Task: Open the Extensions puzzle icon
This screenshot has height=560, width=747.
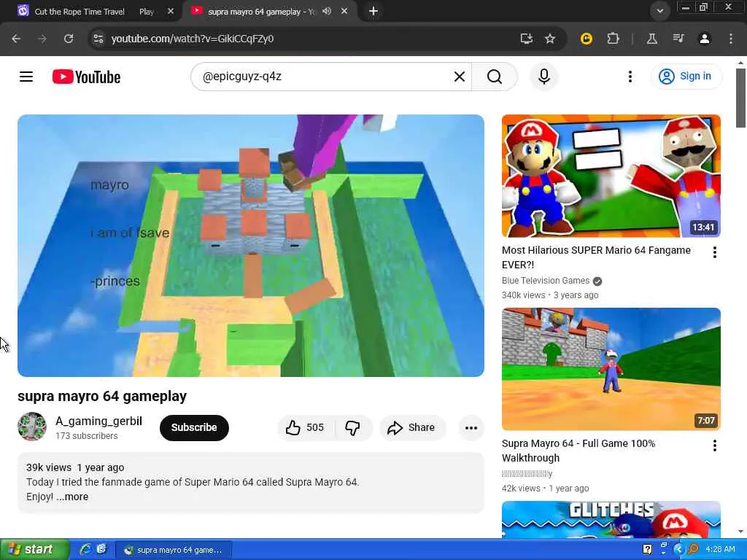Action: coord(613,39)
